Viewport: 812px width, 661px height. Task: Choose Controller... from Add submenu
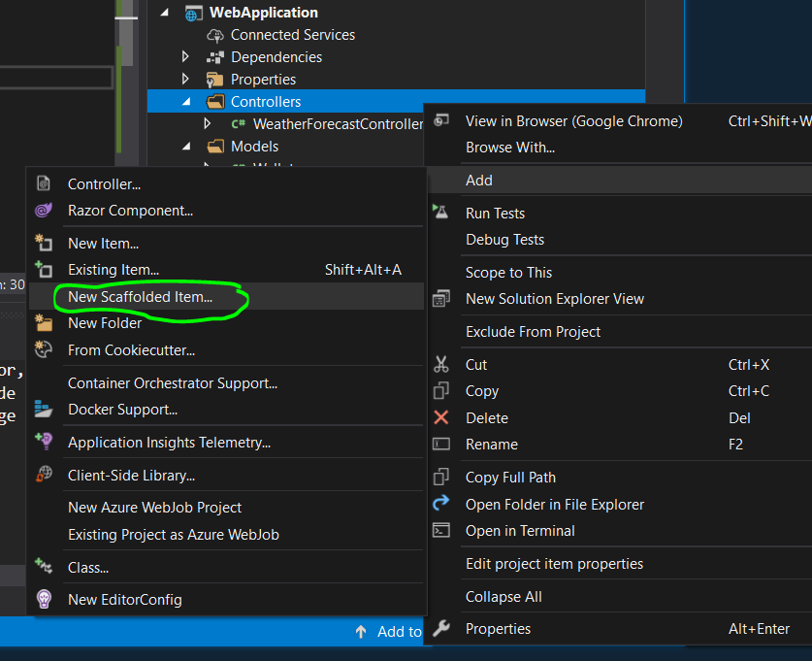(x=104, y=183)
